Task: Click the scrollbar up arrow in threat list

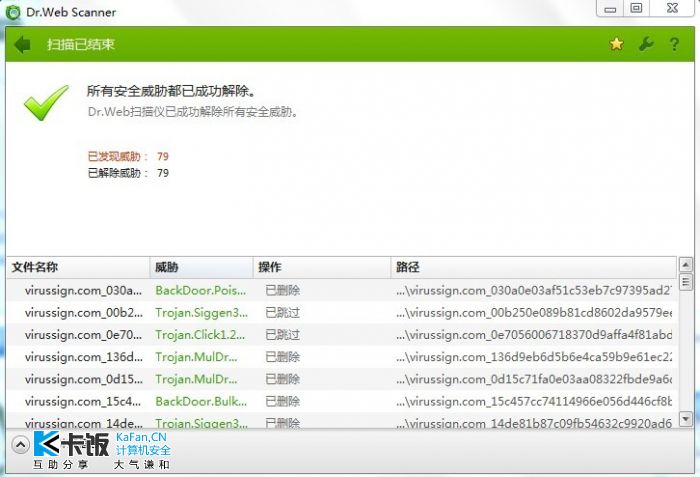Action: click(686, 265)
